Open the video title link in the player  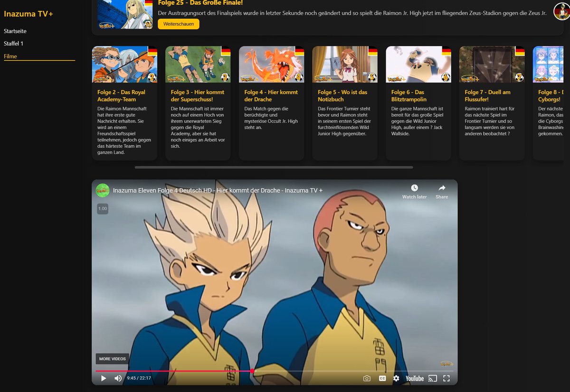click(218, 190)
